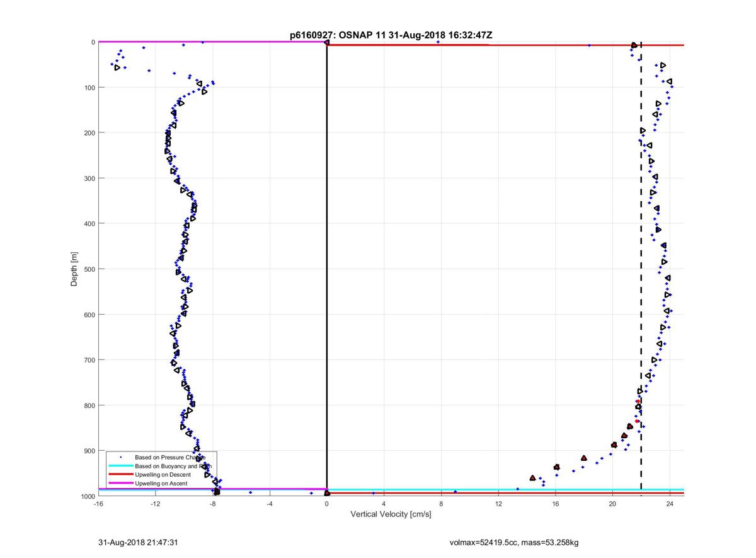
Task: Click the depth axis tick label "300"
Action: coord(89,178)
